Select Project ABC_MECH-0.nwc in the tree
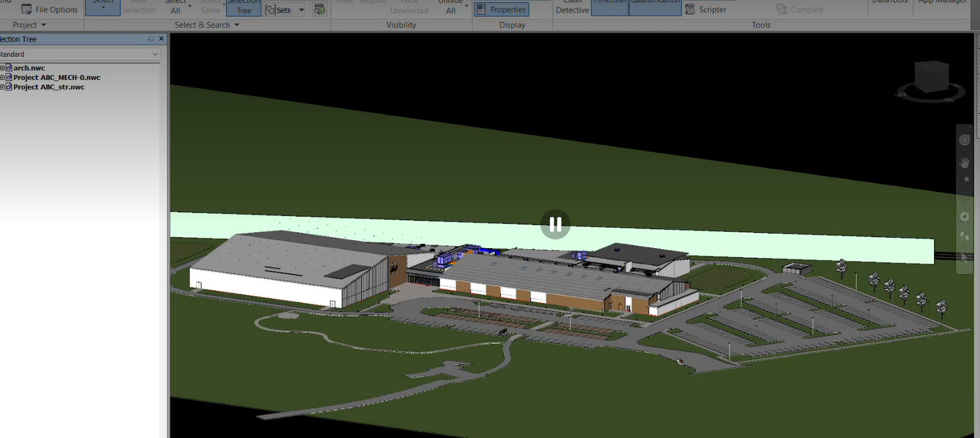Screen dimensions: 980x438 56,78
